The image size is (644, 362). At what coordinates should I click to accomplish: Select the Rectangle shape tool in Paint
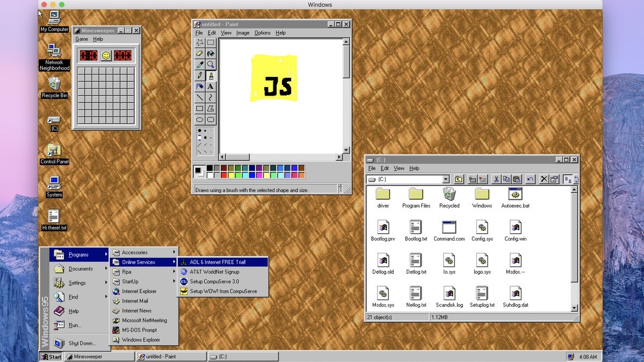[200, 109]
